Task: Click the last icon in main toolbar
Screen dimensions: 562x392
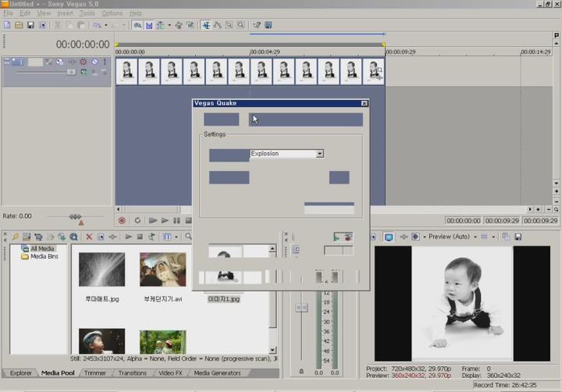Action: tap(268, 25)
